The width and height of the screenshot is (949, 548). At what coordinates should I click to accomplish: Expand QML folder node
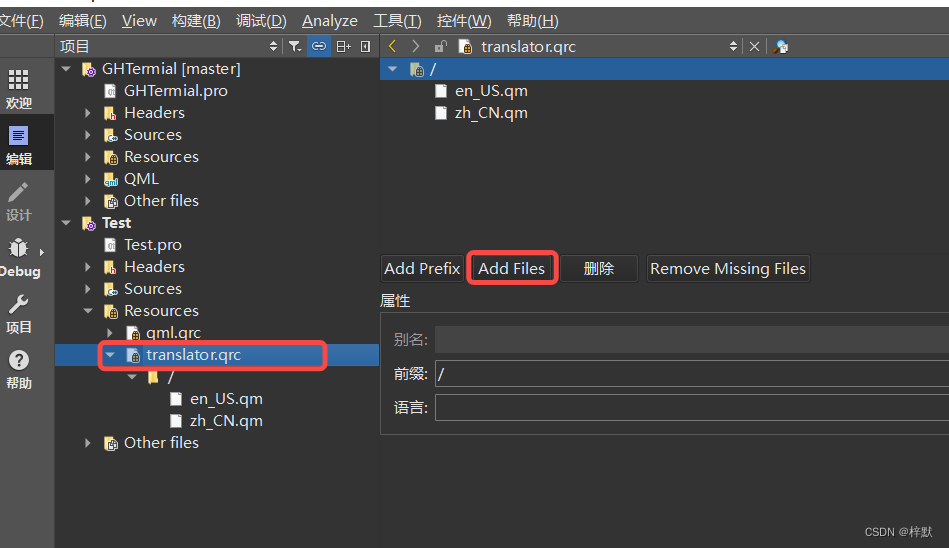pos(88,179)
